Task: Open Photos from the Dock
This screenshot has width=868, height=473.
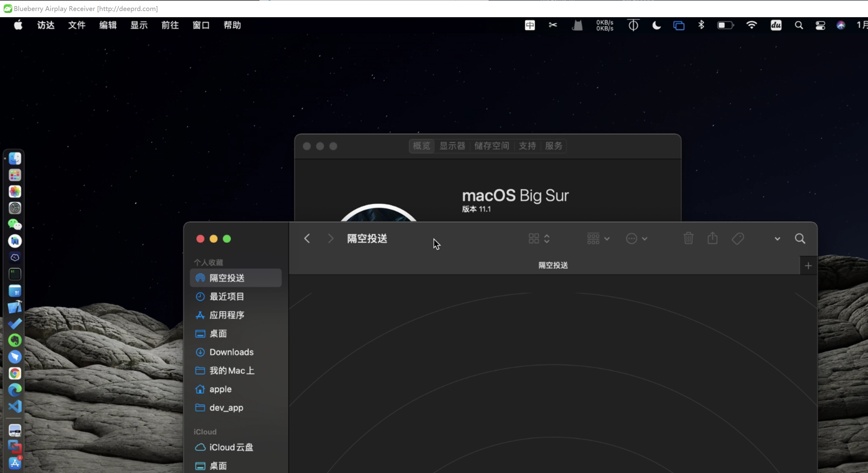Action: [15, 192]
